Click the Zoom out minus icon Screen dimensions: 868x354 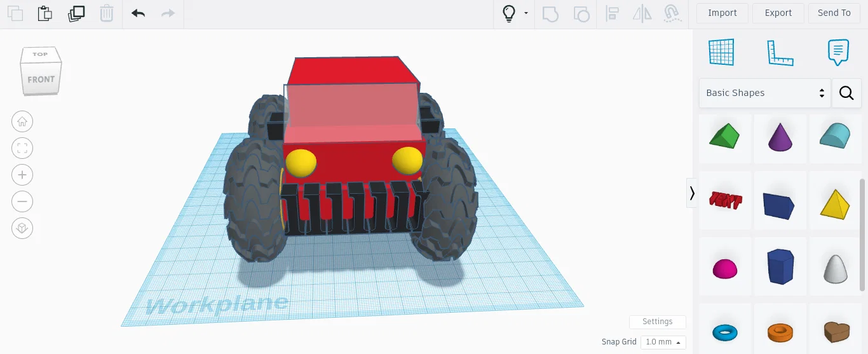point(22,201)
